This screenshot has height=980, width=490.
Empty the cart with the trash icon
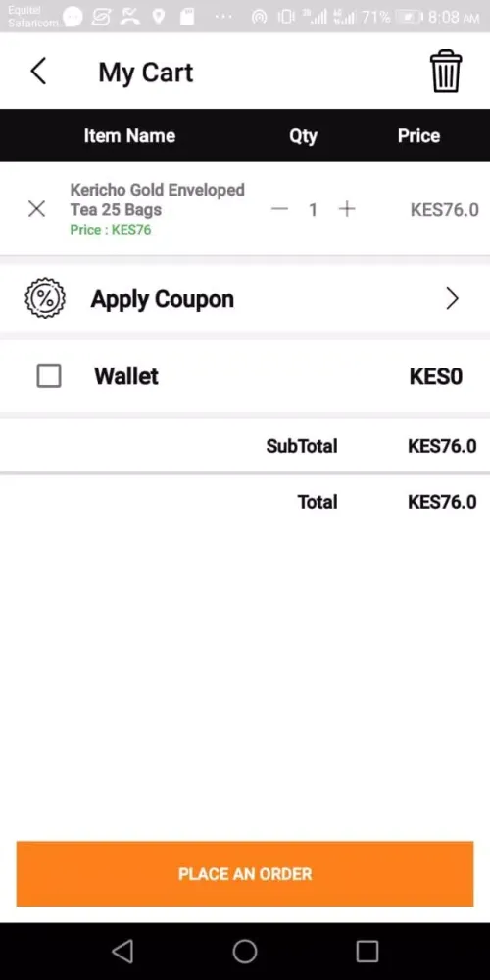pos(446,72)
